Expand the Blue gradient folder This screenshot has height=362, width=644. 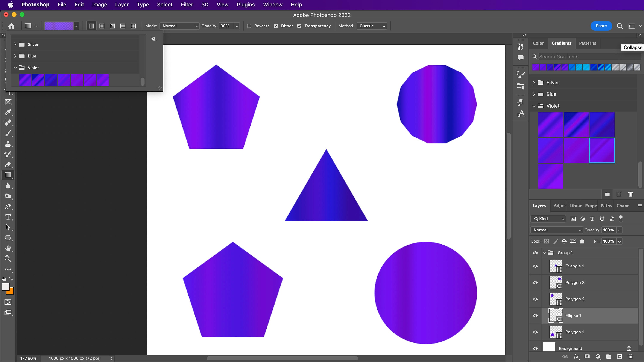tap(534, 94)
